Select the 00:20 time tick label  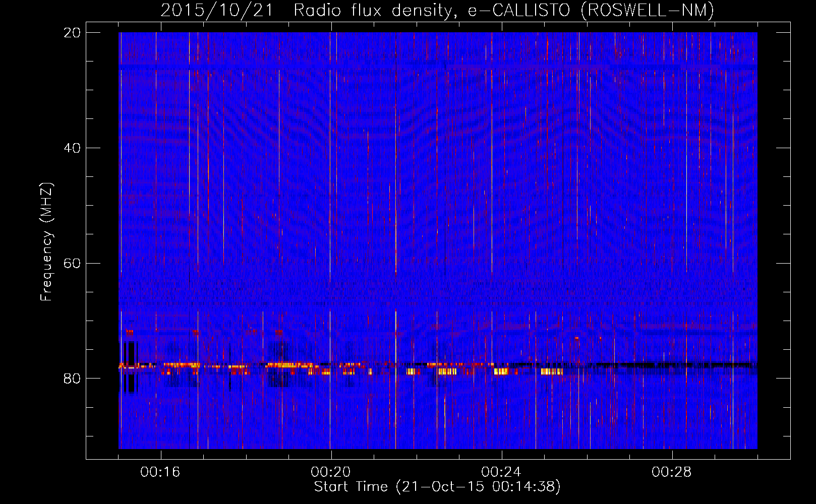coord(331,472)
